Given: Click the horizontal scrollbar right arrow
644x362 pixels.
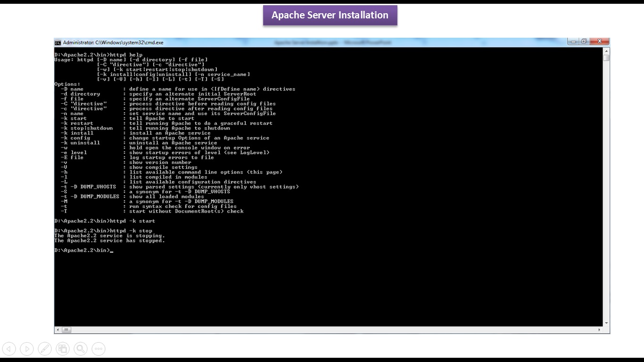Looking at the screenshot, I should 599,330.
